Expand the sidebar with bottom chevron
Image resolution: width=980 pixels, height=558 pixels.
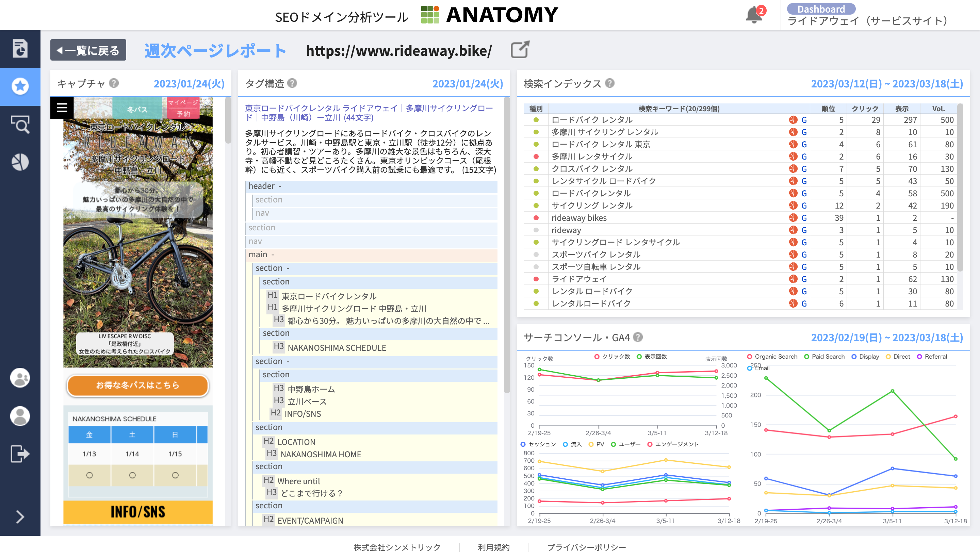point(20,516)
